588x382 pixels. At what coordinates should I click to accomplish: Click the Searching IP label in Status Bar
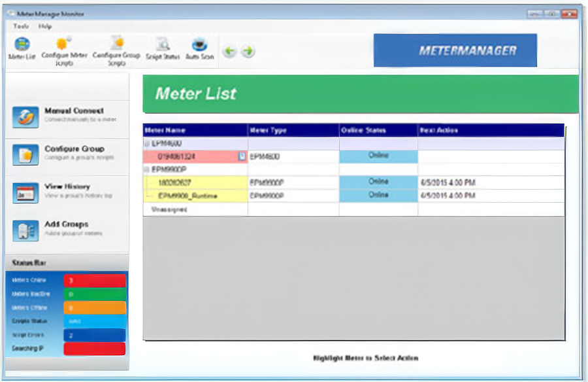click(27, 349)
